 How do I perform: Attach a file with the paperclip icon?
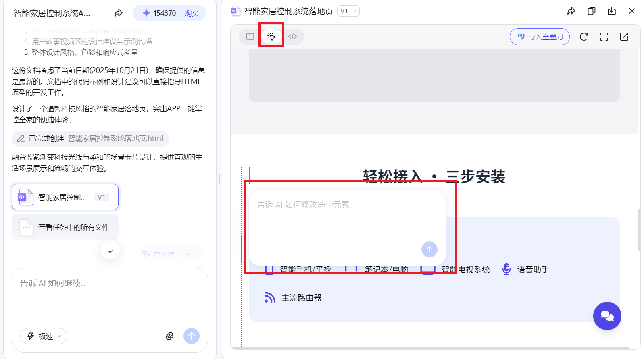coord(169,336)
